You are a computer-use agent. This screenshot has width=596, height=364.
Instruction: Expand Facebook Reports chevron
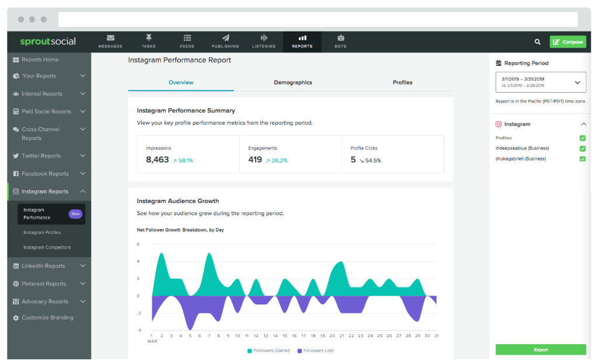click(x=83, y=174)
